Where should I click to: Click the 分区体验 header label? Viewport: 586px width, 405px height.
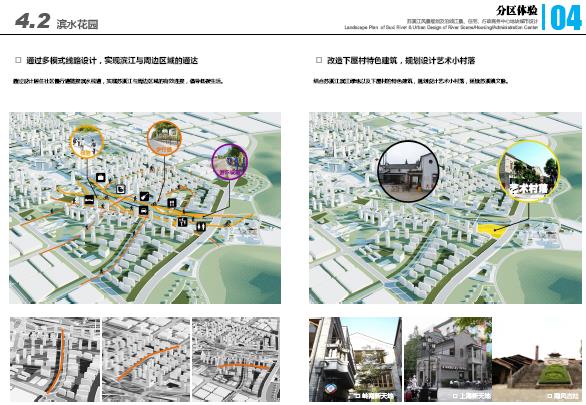[517, 10]
